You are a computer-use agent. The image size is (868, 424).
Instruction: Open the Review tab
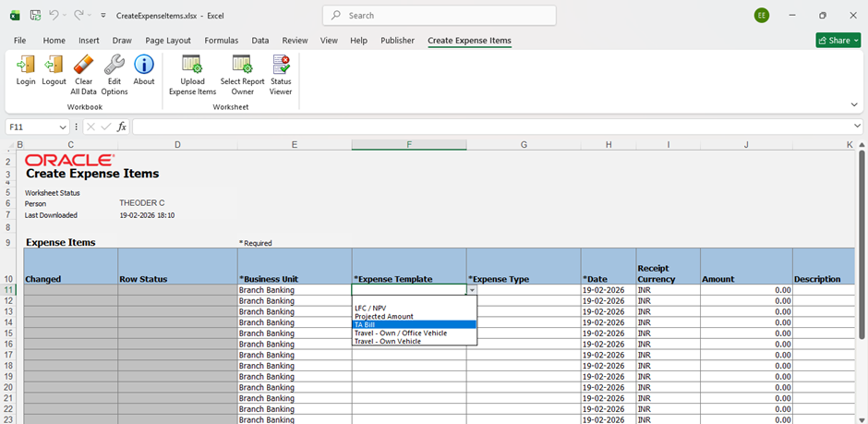pos(295,41)
